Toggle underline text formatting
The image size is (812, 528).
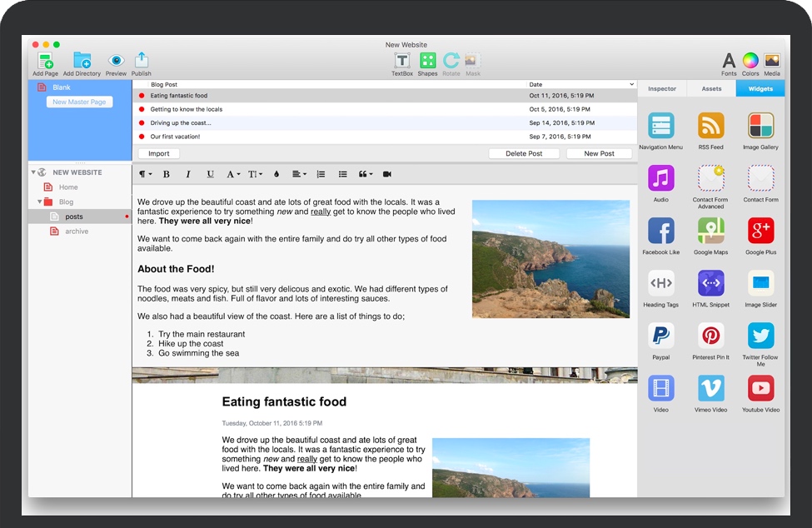click(210, 174)
